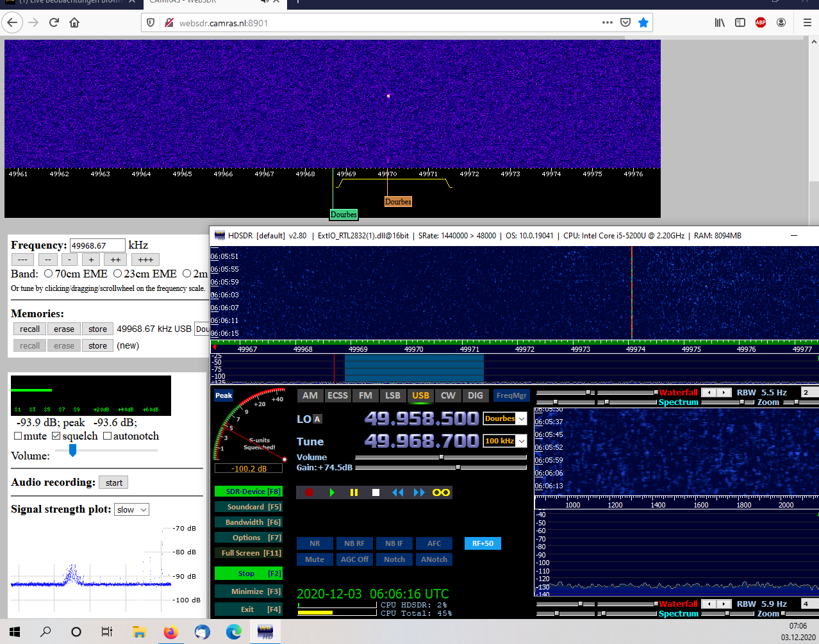Image resolution: width=819 pixels, height=644 pixels.
Task: Adjust the WebSDR volume slider
Action: [x=72, y=450]
